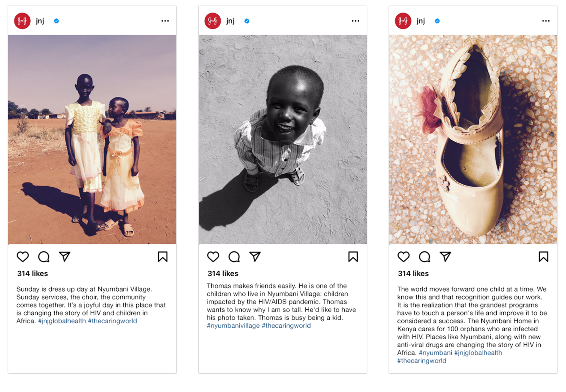Image resolution: width=566 pixels, height=392 pixels.
Task: Share the Thomas post via paper plane
Action: pyautogui.click(x=255, y=256)
